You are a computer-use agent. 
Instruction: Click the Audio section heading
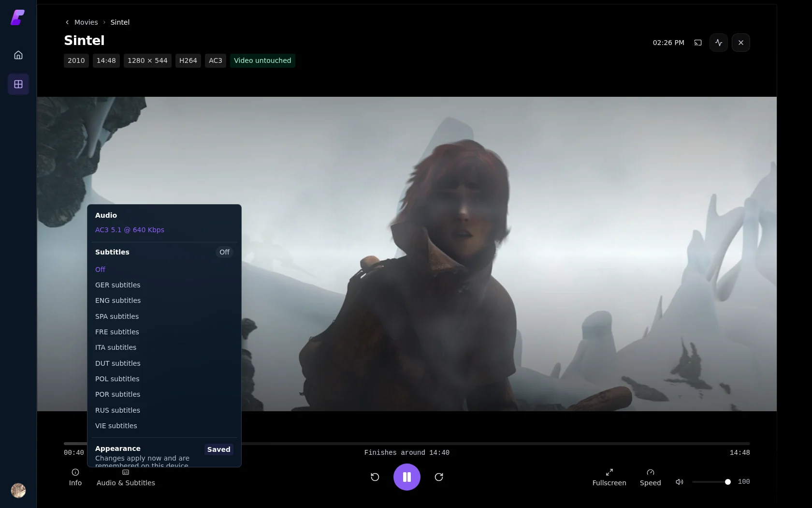pos(106,215)
